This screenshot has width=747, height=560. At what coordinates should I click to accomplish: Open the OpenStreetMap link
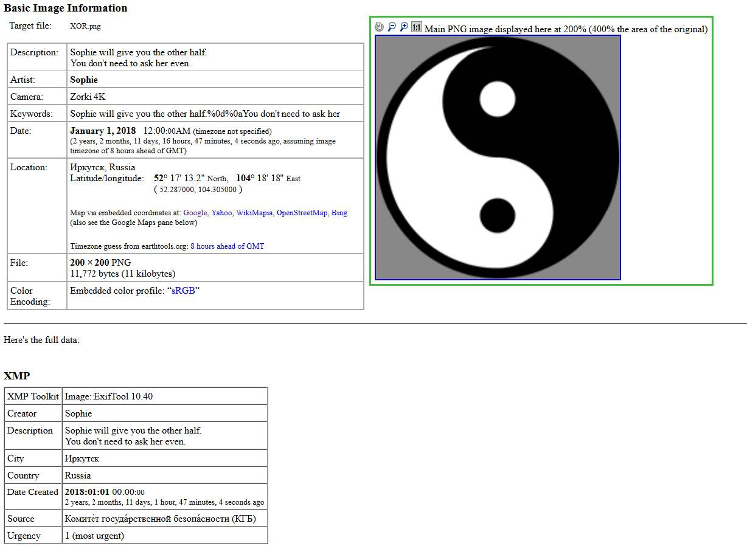(x=302, y=213)
